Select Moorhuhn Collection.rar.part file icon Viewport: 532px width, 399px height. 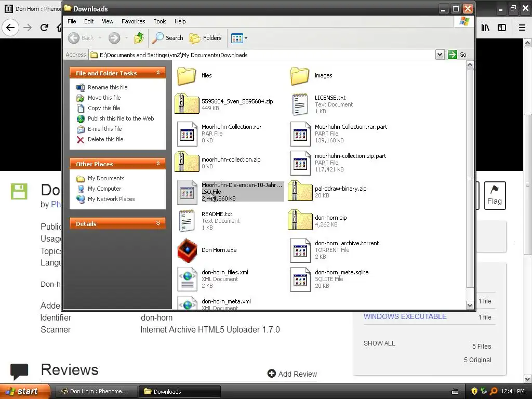[300, 134]
